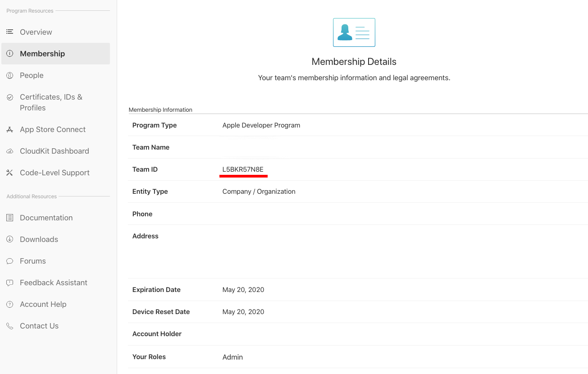Open the Overview page
588x374 pixels.
click(36, 32)
